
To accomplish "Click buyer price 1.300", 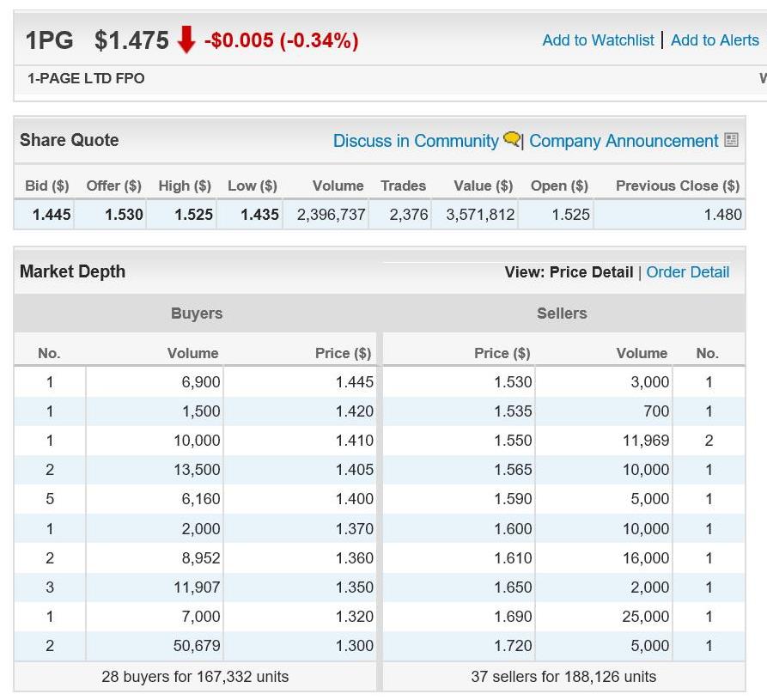I will coord(354,646).
